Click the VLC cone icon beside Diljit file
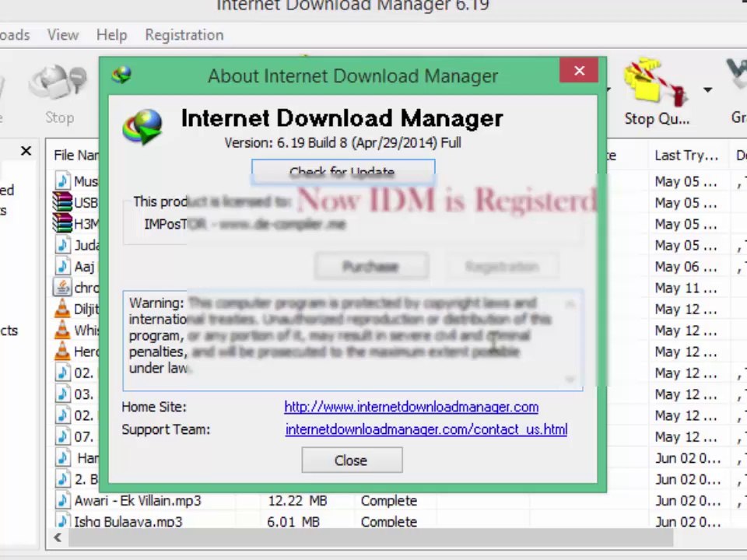The image size is (747, 560). 62,309
